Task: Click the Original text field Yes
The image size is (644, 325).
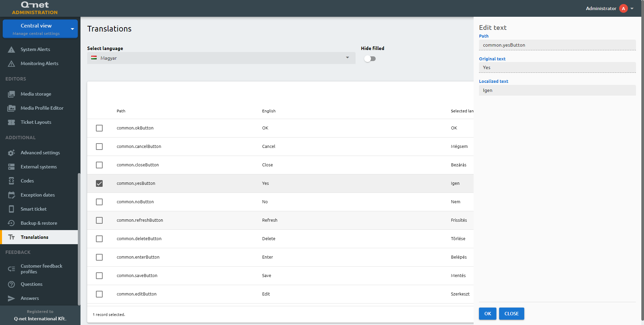Action: click(557, 67)
